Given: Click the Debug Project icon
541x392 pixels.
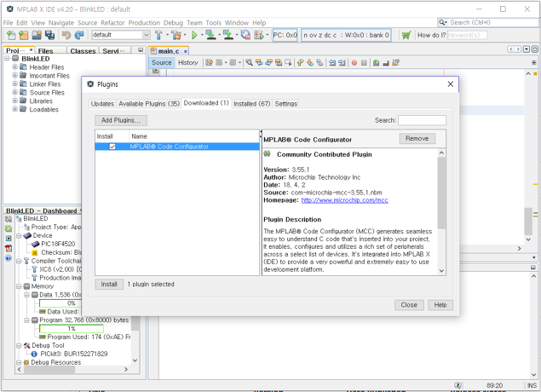Looking at the screenshot, I should (259, 35).
